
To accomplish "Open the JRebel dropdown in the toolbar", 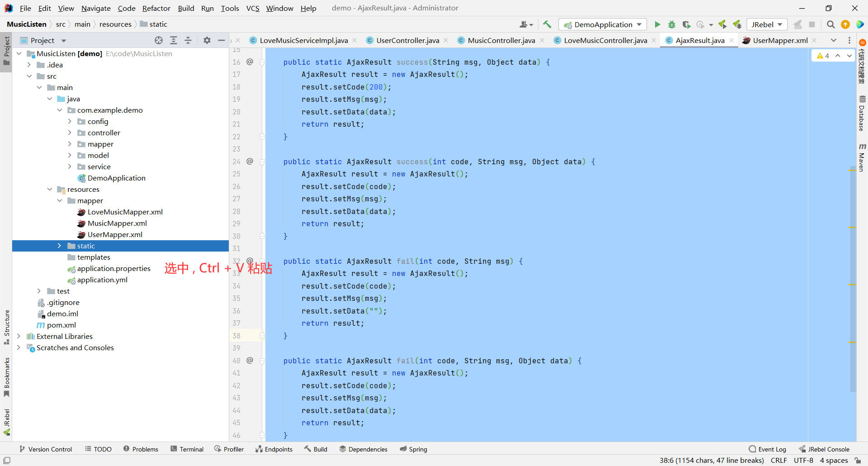I will [x=767, y=24].
